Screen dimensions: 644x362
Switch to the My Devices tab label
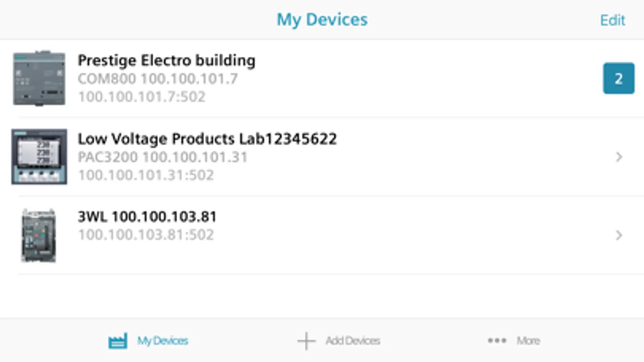click(163, 341)
